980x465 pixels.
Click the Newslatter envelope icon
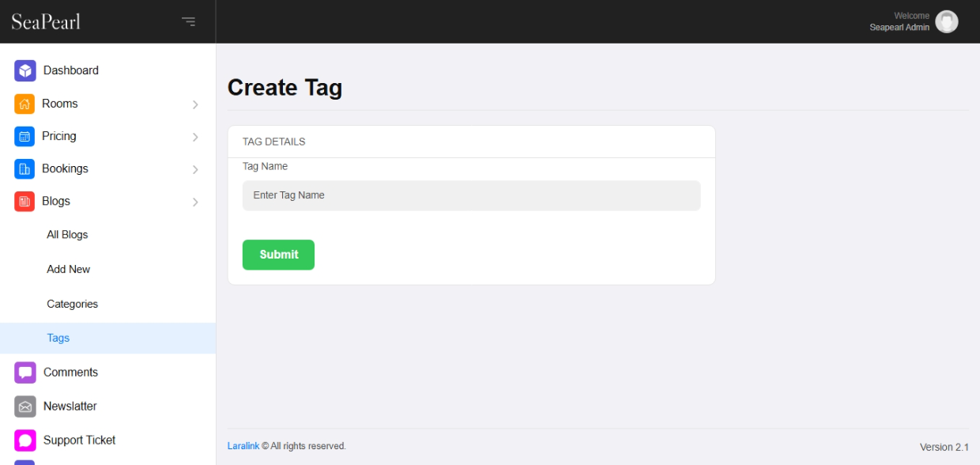pos(25,406)
